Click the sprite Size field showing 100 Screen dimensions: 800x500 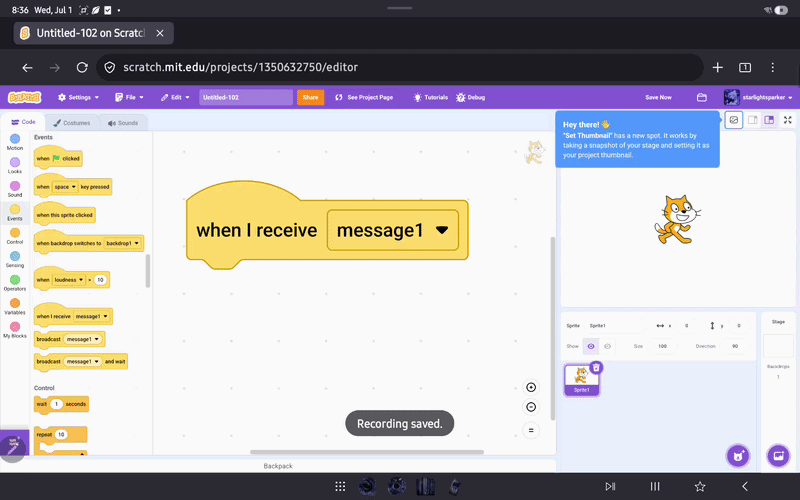click(x=662, y=346)
